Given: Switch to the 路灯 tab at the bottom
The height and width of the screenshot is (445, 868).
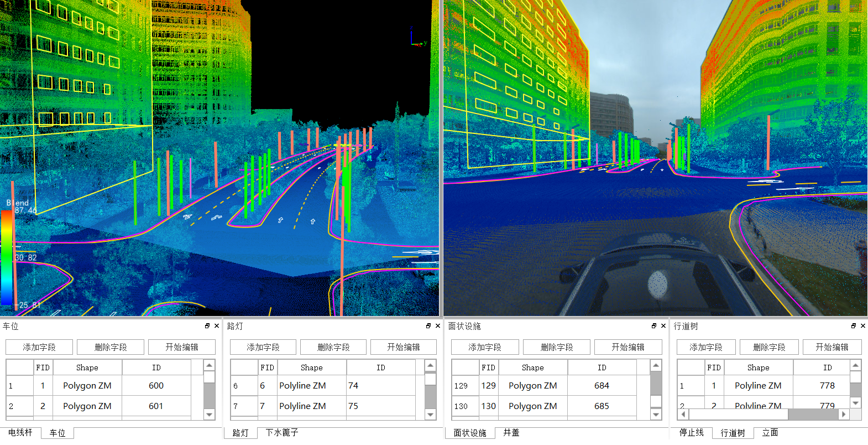Looking at the screenshot, I should pyautogui.click(x=240, y=433).
